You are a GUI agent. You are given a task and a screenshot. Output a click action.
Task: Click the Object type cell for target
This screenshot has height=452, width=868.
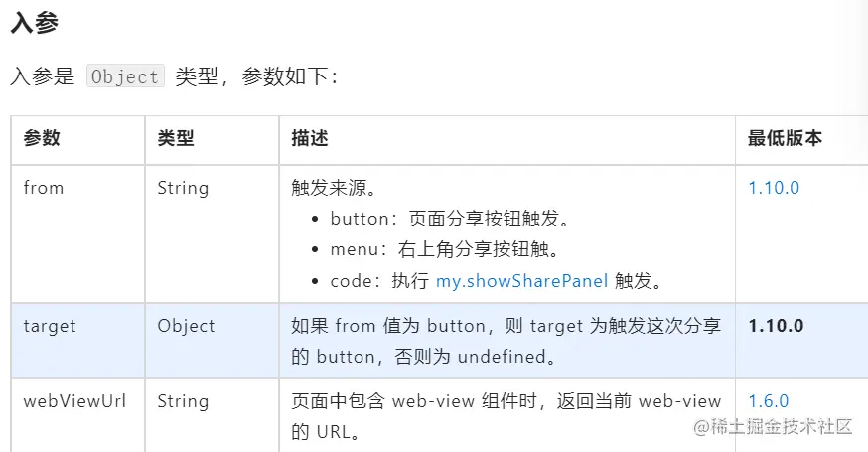[186, 326]
